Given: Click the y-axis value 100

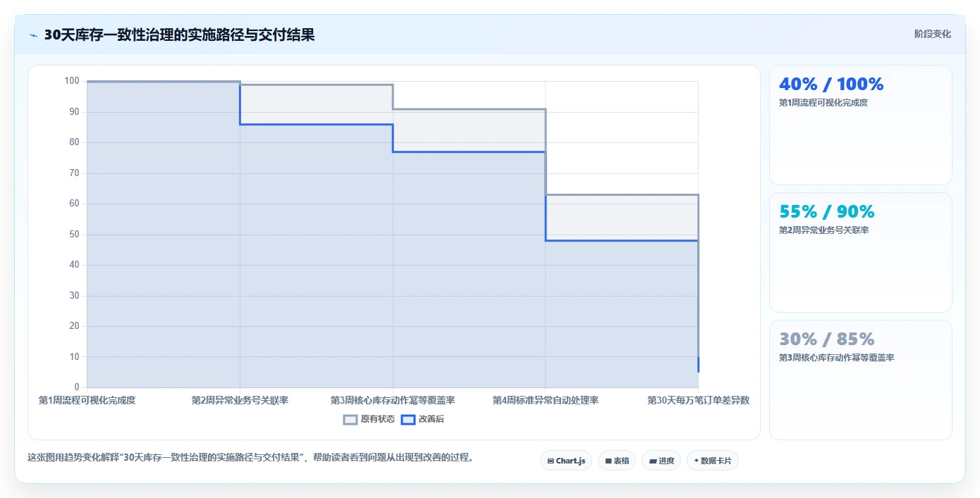Looking at the screenshot, I should pos(72,81).
